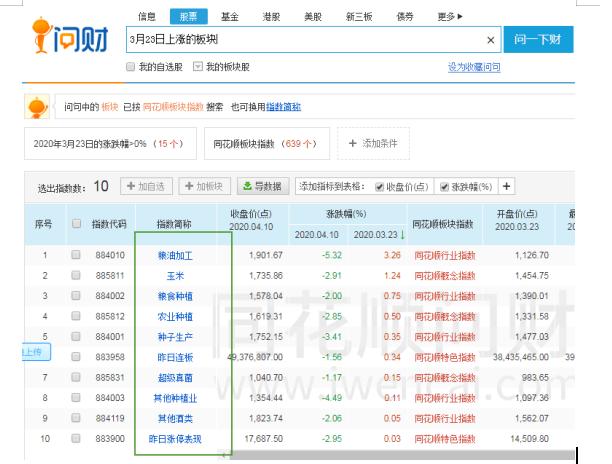Viewport: 612px width, 464px height.
Task: Switch to the 基金 tab
Action: coord(230,16)
